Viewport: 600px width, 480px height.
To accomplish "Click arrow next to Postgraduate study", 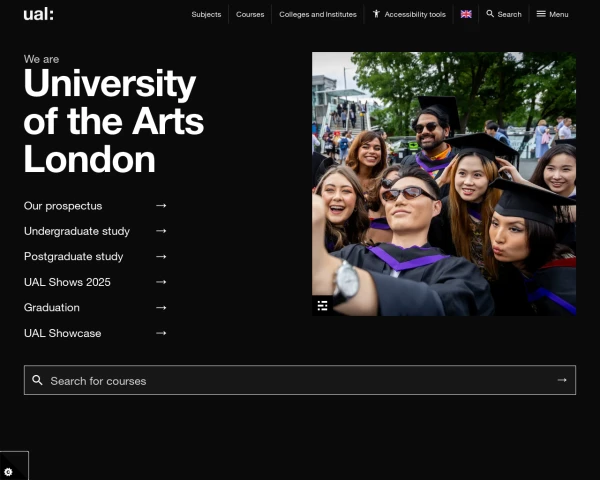I will pyautogui.click(x=161, y=256).
